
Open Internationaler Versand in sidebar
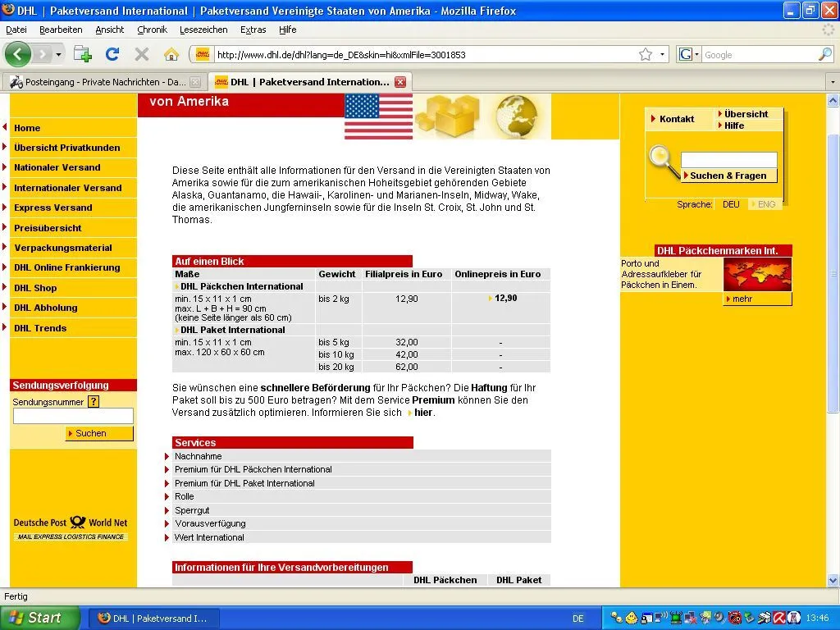[x=67, y=188]
